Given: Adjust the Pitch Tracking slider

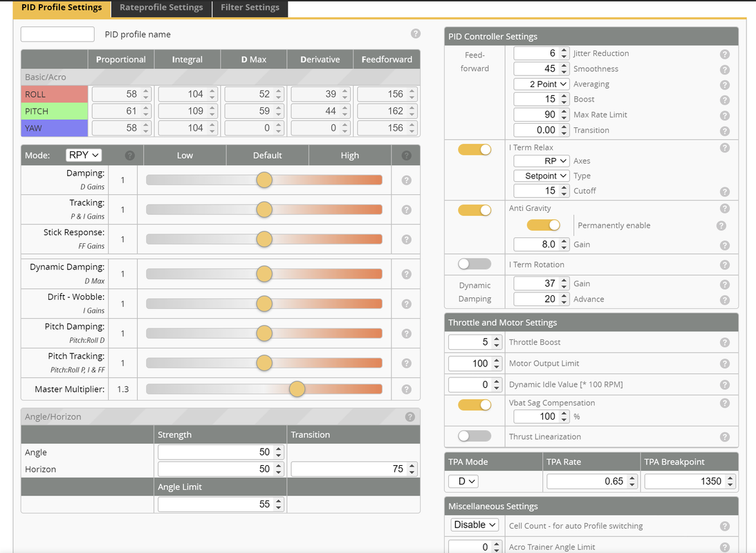Looking at the screenshot, I should click(264, 363).
